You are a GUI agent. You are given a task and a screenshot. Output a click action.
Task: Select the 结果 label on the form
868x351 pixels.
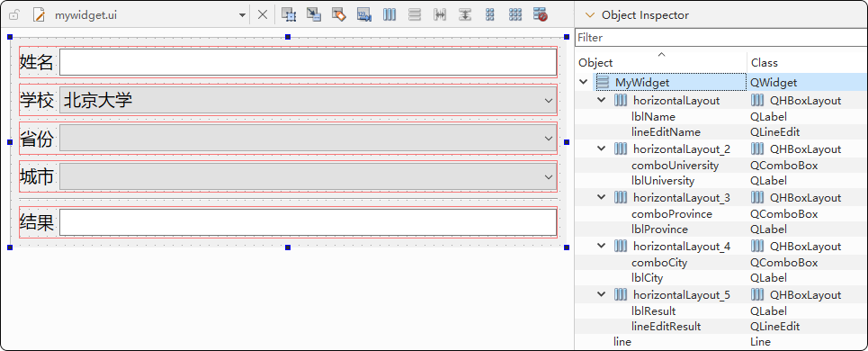(37, 222)
